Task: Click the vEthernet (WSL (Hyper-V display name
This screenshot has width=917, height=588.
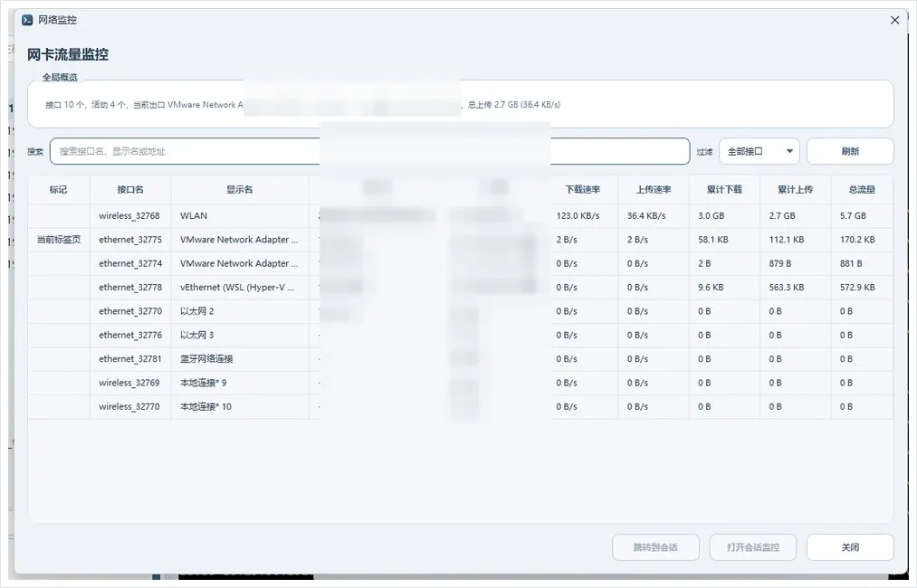Action: (239, 288)
